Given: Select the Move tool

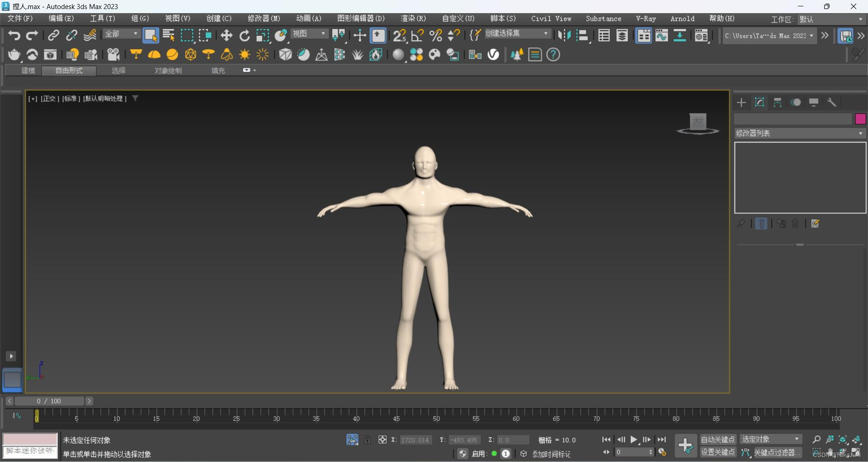Looking at the screenshot, I should click(x=226, y=35).
